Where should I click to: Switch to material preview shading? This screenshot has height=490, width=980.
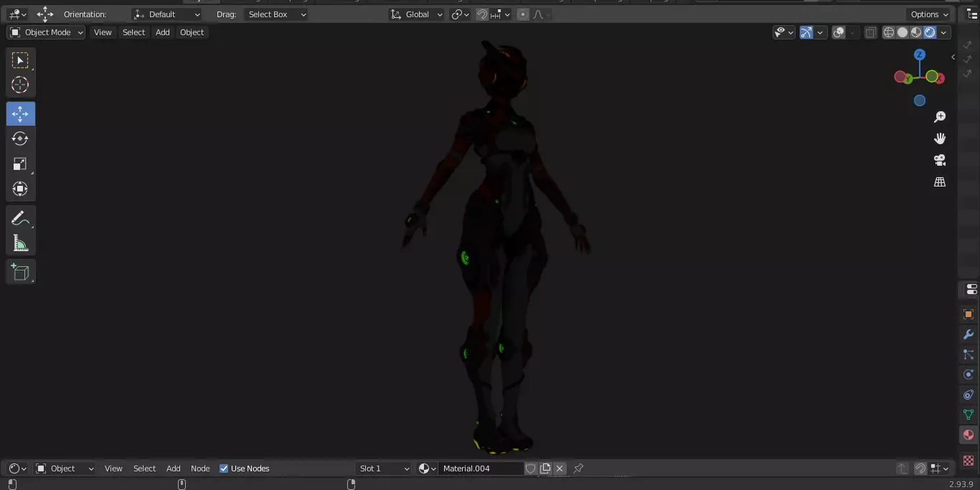pyautogui.click(x=916, y=32)
